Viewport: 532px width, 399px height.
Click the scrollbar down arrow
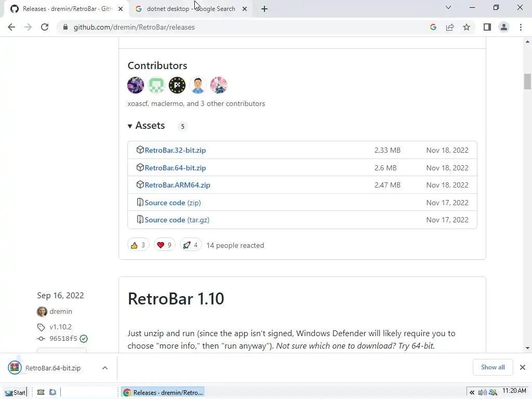(527, 348)
